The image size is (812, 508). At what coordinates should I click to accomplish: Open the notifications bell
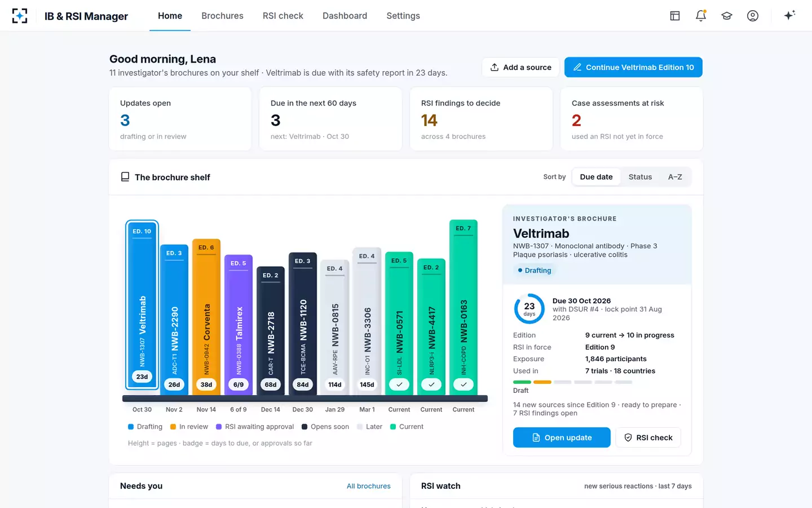701,16
